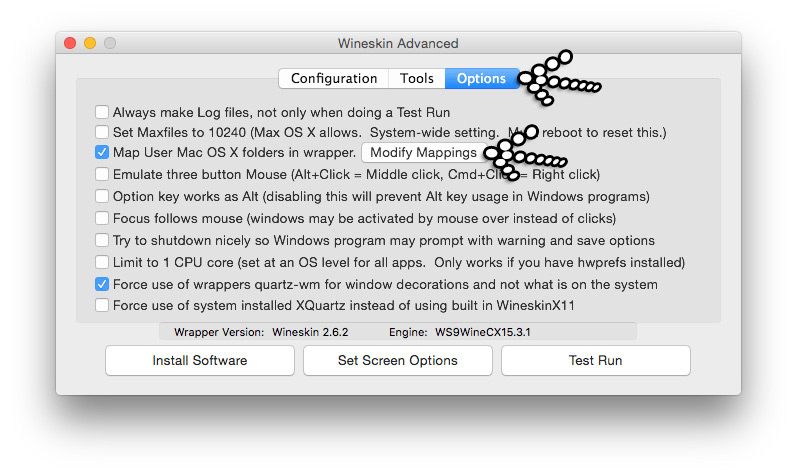
Task: Switch to the Configuration tab
Action: 333,79
